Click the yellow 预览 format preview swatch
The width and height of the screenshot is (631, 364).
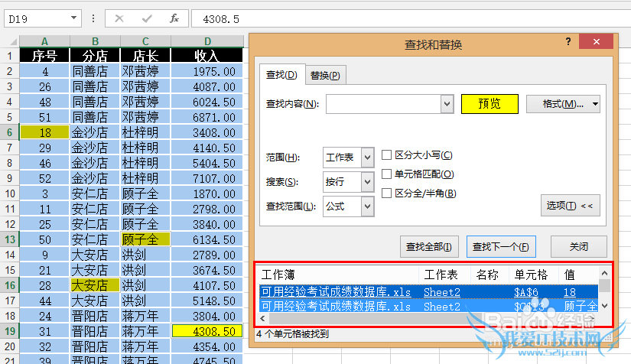[x=490, y=103]
